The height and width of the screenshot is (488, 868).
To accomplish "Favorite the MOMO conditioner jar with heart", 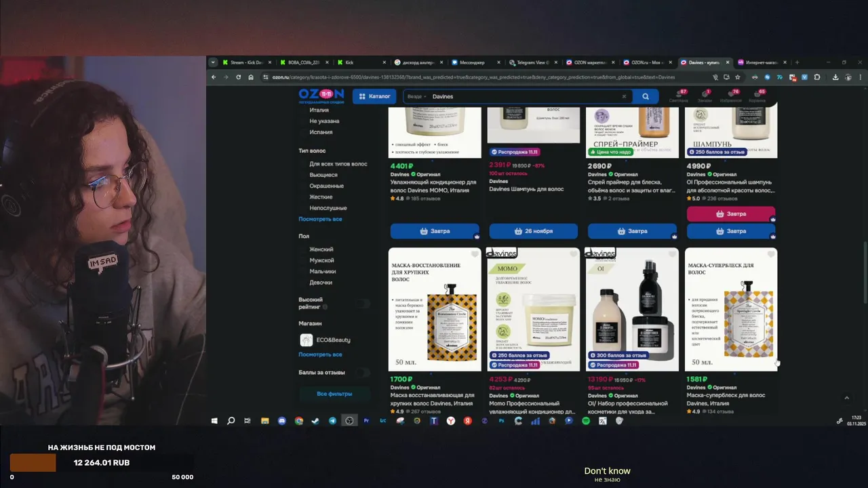I will 573,255.
